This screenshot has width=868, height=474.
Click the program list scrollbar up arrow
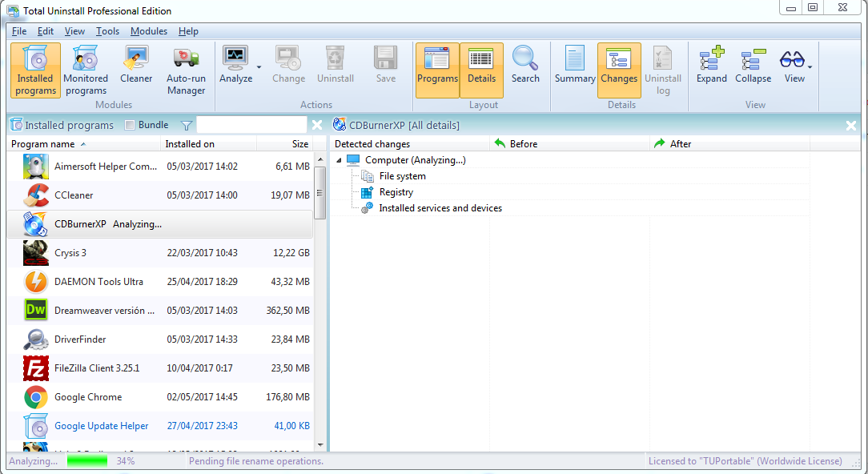click(x=320, y=159)
